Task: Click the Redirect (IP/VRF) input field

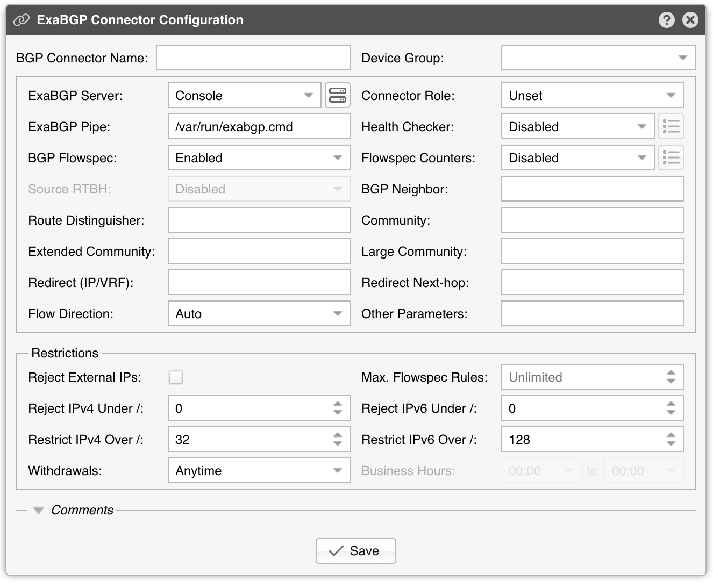Action: pos(259,283)
